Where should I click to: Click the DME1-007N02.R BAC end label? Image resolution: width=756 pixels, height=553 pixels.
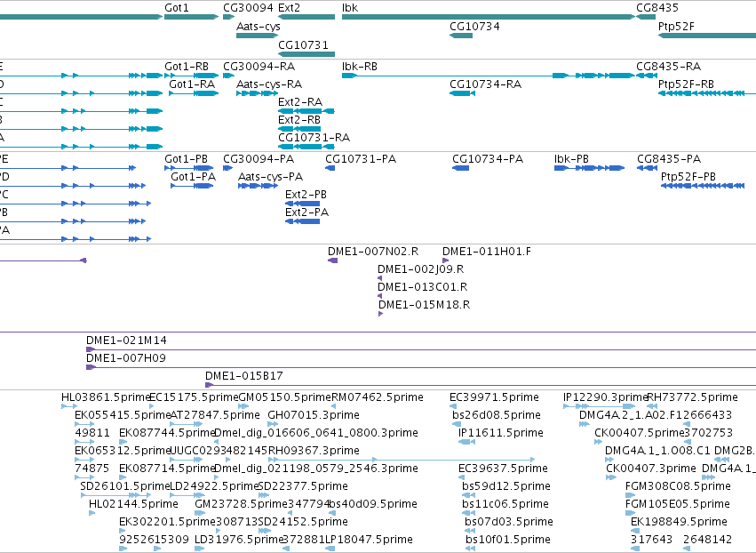point(373,252)
